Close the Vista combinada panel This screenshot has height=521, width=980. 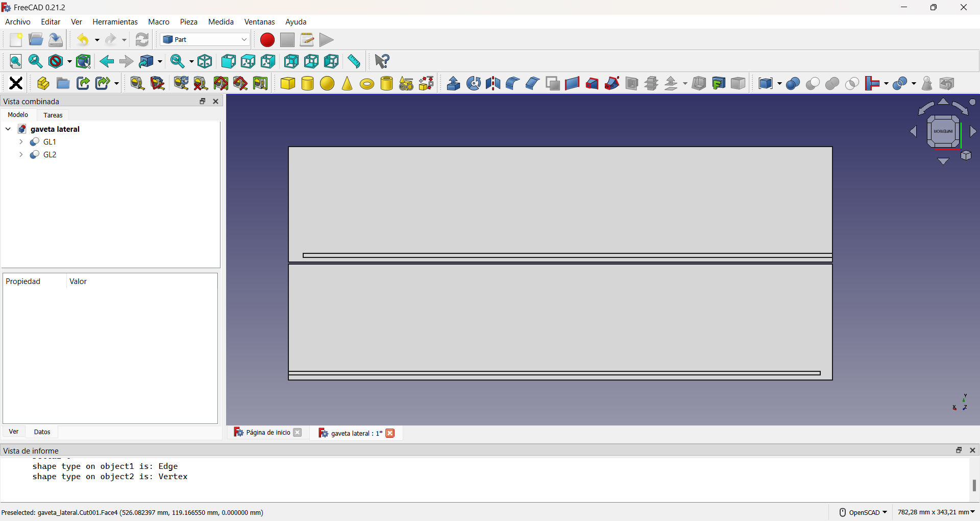[x=216, y=101]
